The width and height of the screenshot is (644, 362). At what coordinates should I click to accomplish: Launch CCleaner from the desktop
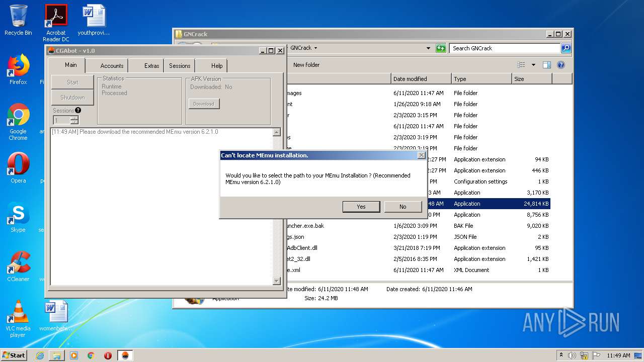point(18,266)
